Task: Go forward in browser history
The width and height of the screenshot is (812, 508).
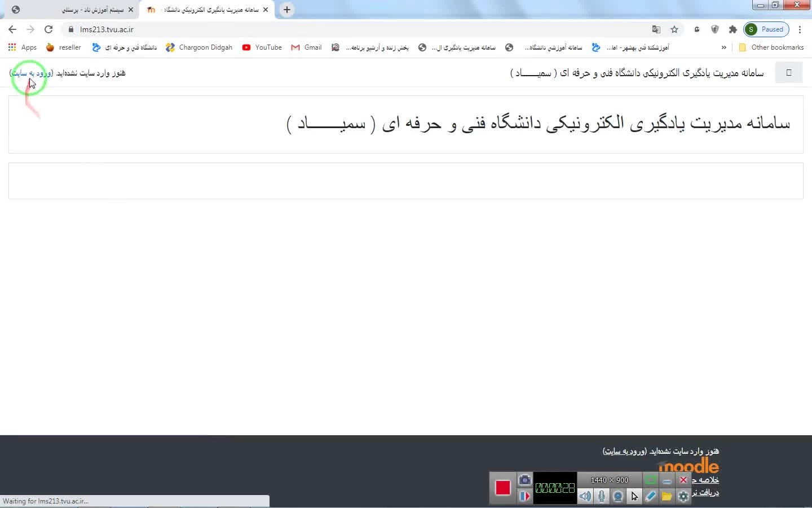Action: (30, 29)
